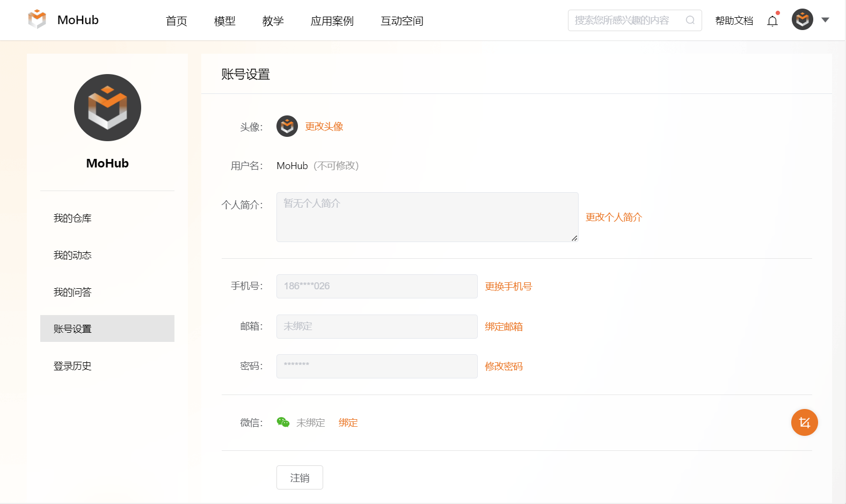The height and width of the screenshot is (504, 846).
Task: Click the 个人简介 text area
Action: coord(427,217)
